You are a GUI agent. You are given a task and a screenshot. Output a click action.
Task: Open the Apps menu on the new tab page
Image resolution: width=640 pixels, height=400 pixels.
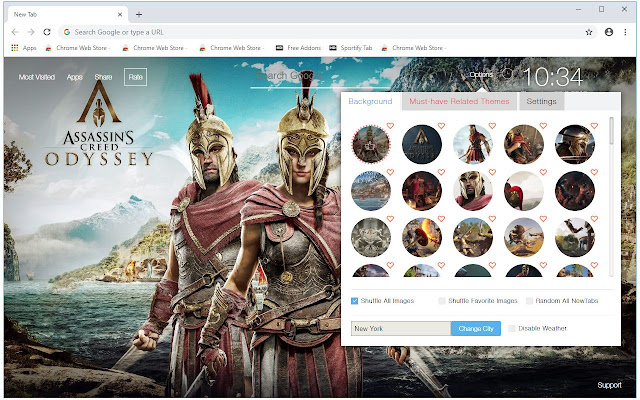point(75,77)
